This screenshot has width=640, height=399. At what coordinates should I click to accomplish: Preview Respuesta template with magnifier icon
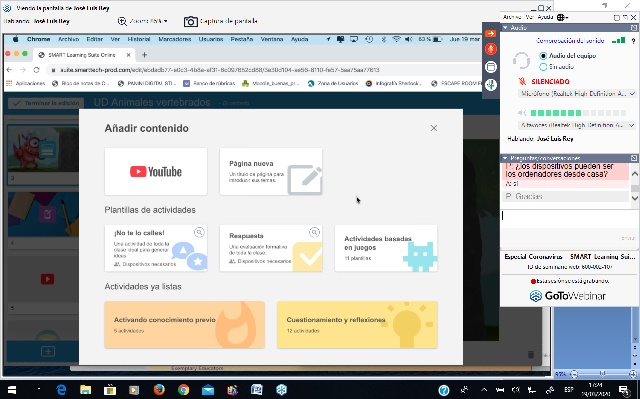click(x=314, y=232)
